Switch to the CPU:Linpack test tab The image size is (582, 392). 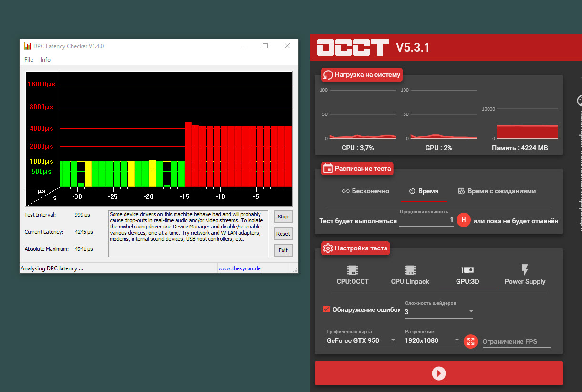pos(410,276)
